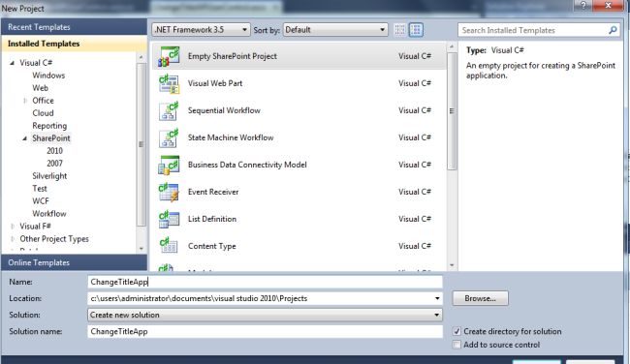Open the Recent Templates section
This screenshot has height=364, width=630.
pos(74,27)
